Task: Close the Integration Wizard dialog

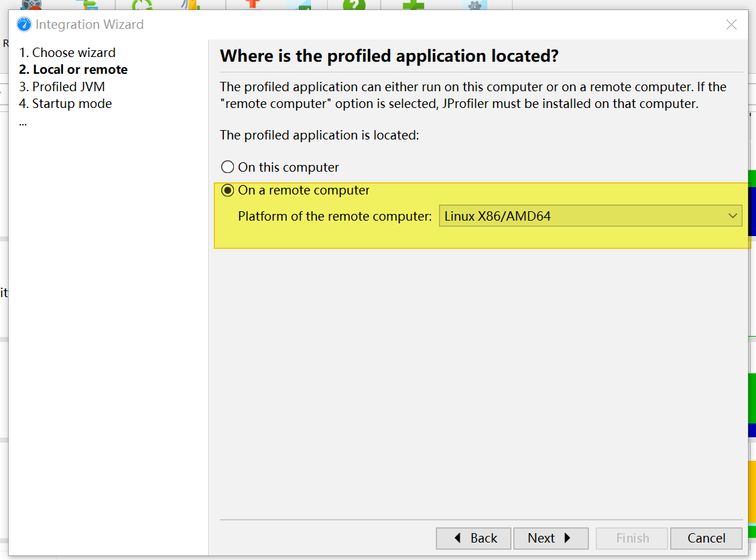Action: [x=731, y=25]
